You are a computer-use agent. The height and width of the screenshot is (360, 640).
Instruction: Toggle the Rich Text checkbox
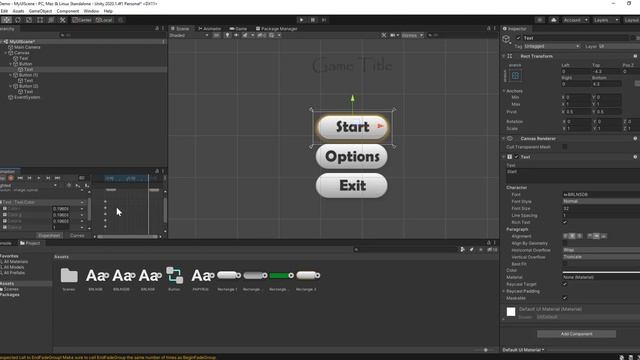(565, 222)
